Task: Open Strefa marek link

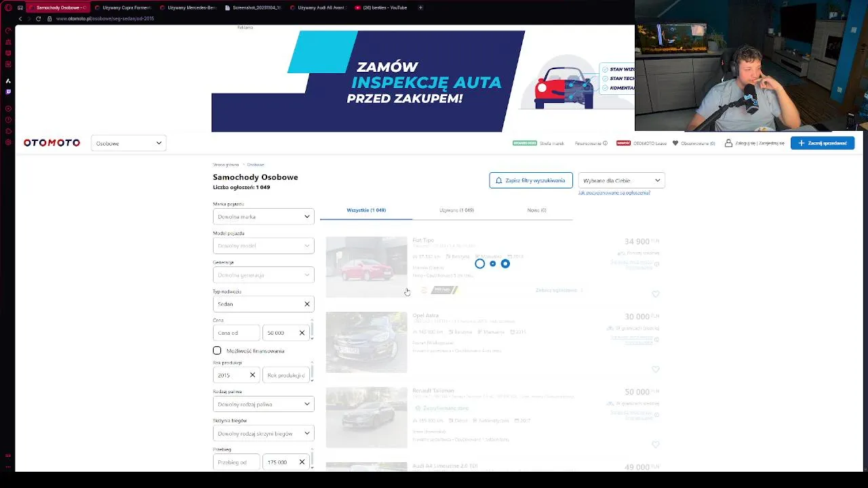Action: tap(552, 143)
